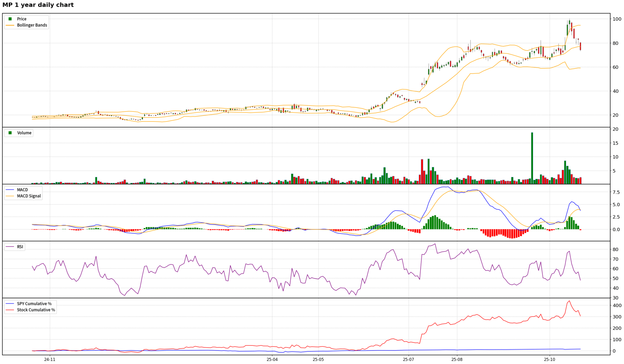624x364 pixels.
Task: Click the MACD Signal legend entry
Action: coord(29,196)
